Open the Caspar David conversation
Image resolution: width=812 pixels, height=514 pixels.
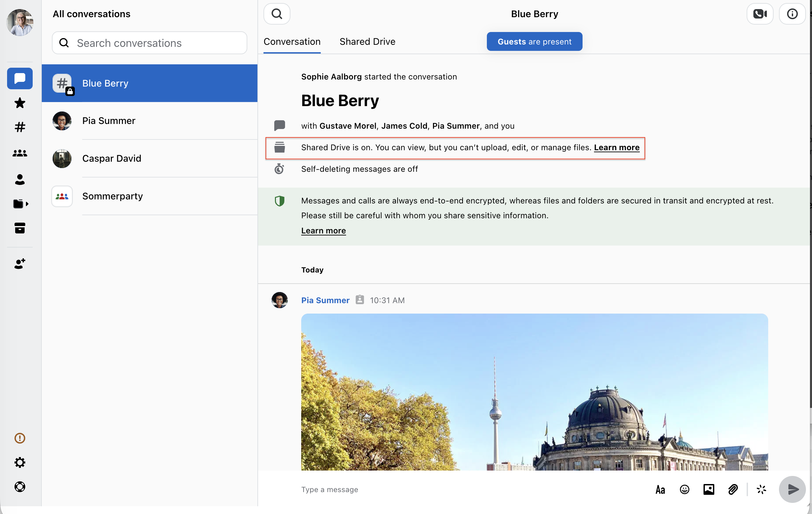[x=149, y=158]
